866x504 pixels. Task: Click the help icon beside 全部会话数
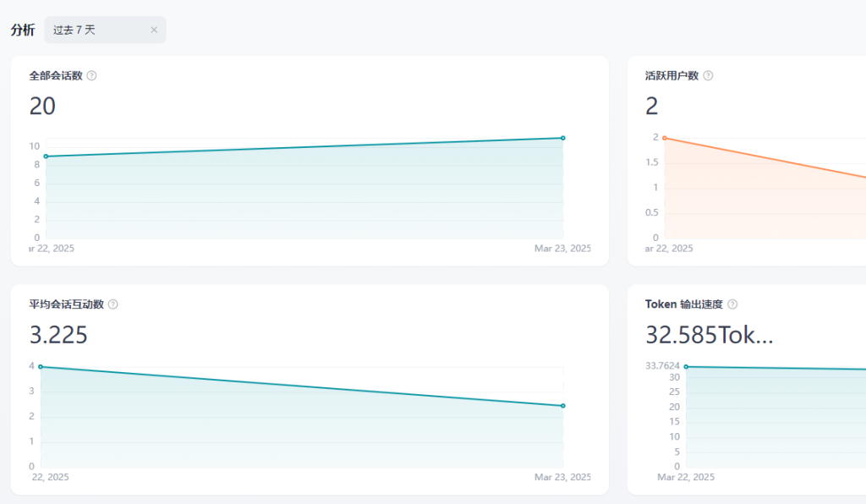[92, 75]
